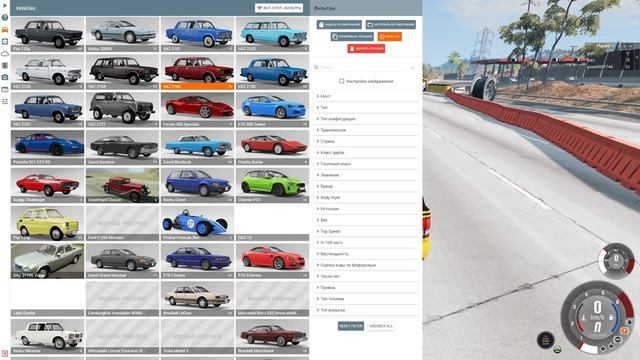Expand the Привод filter group
Viewport: 640px width, 360px height.
click(366, 288)
